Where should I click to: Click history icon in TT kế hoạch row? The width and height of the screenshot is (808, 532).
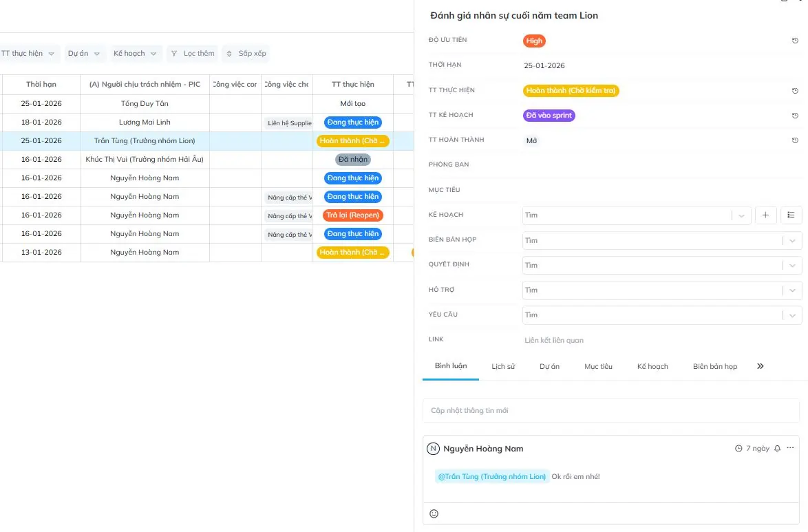tap(795, 116)
